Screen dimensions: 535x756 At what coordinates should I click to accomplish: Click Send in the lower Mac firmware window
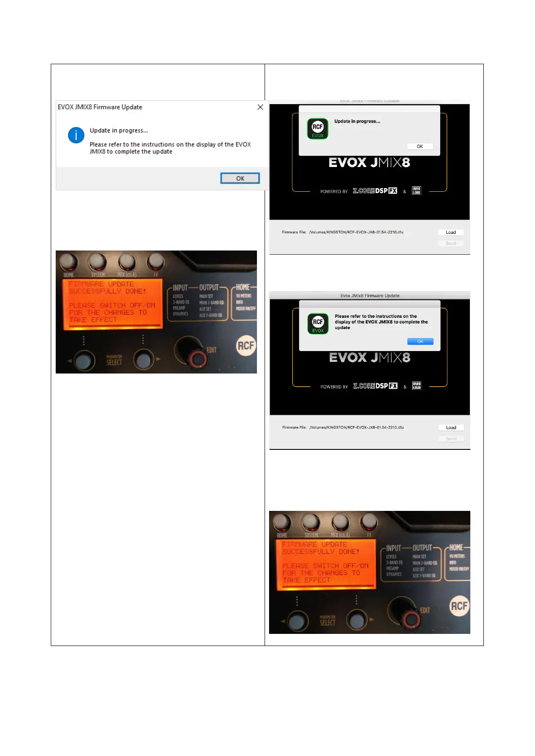pyautogui.click(x=451, y=439)
